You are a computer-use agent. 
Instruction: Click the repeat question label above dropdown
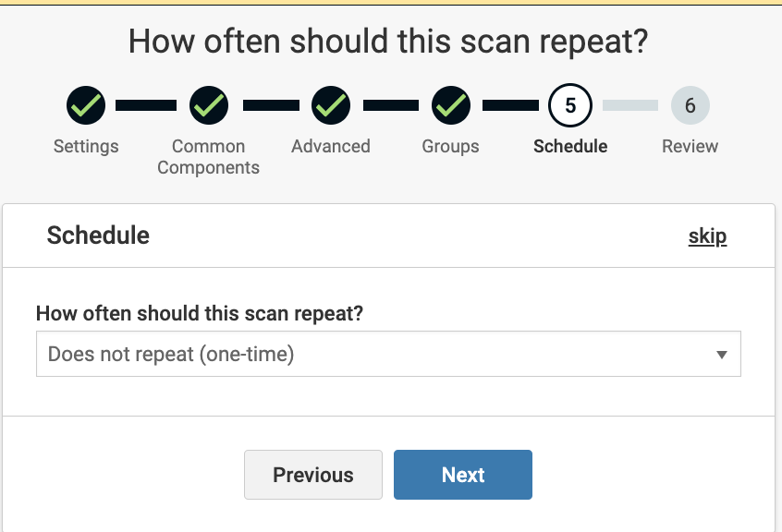tap(200, 313)
